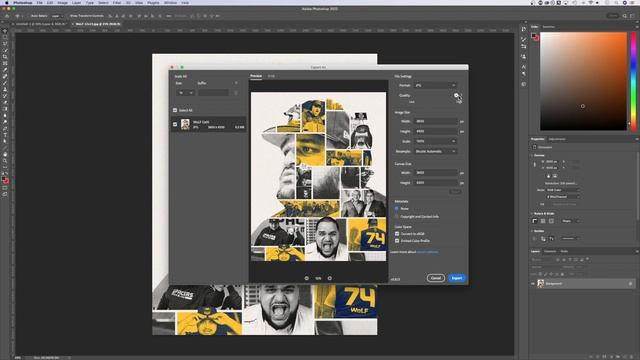Viewport: 640px width, 360px height.
Task: Open the Scale All size dropdown
Action: (185, 93)
